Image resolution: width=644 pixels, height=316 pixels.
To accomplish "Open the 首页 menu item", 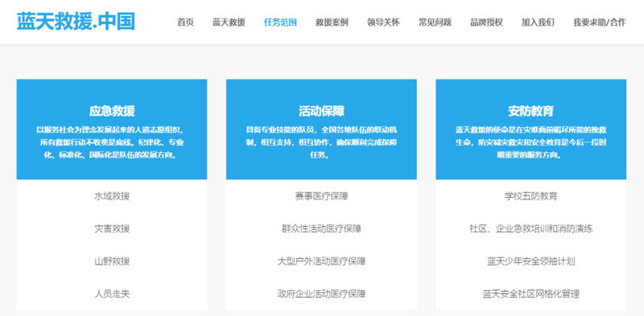I will pos(185,23).
